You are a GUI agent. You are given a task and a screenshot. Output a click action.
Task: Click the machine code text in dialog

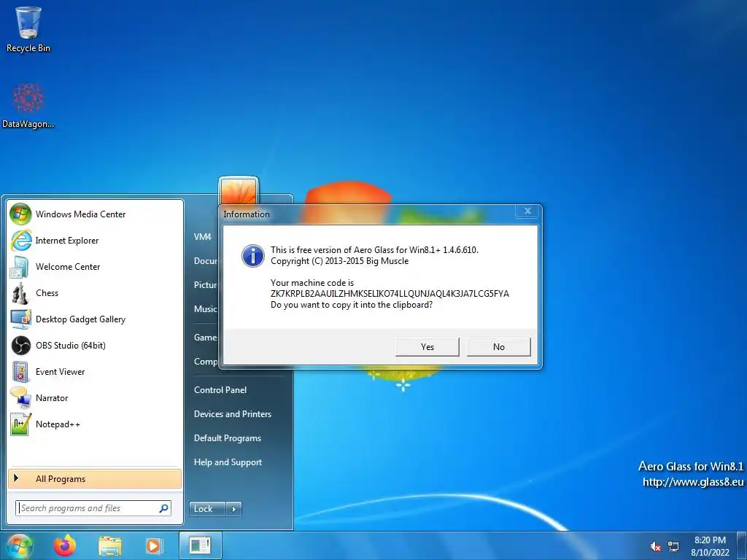point(390,294)
